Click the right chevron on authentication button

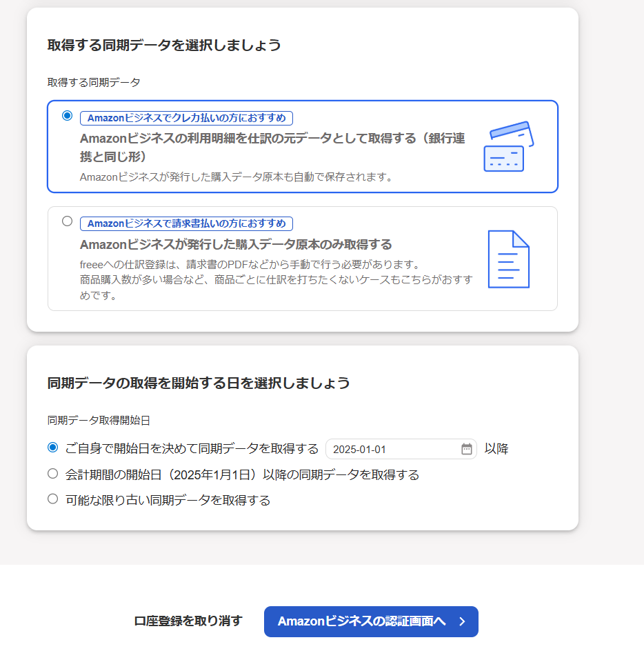[x=462, y=621]
